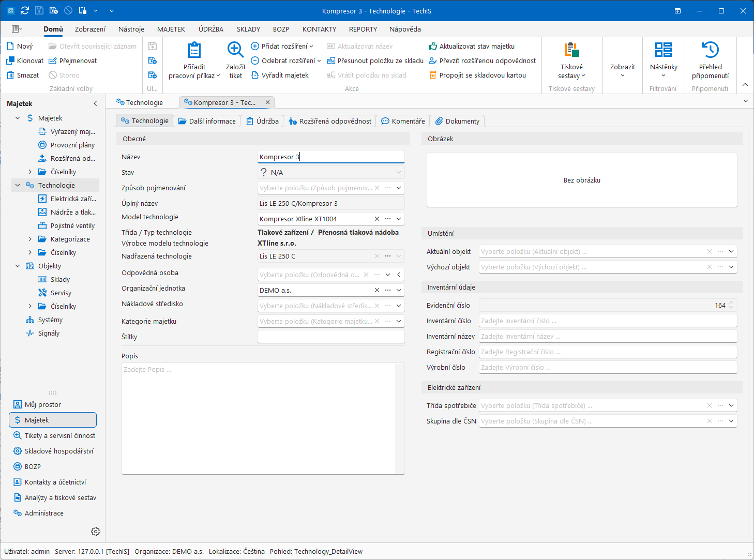Expand the Kategorizace tree node
Screen dimensions: 754x560
30,239
